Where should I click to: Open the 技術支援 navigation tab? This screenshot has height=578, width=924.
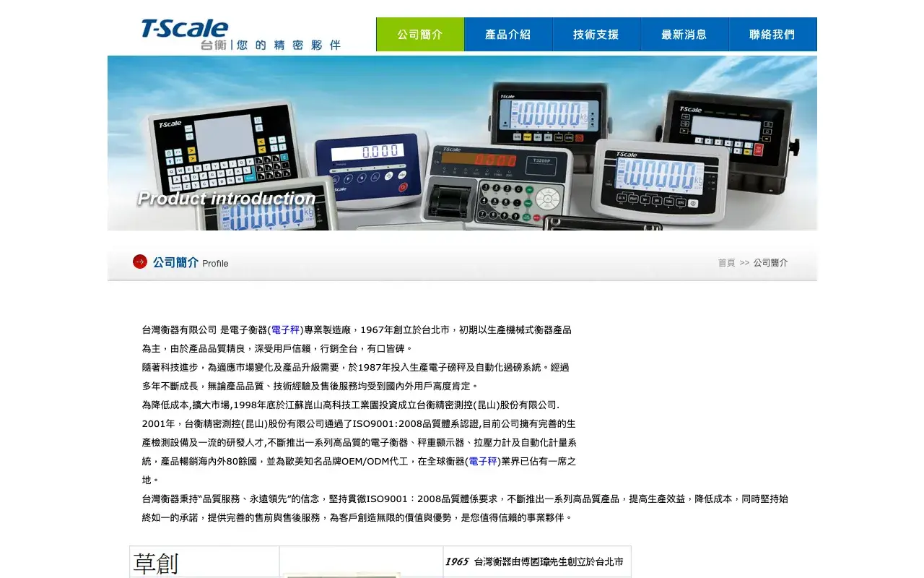click(x=596, y=35)
